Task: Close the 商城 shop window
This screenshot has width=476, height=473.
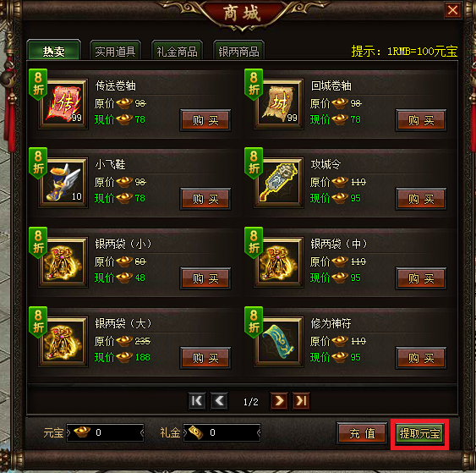Action: tap(452, 10)
